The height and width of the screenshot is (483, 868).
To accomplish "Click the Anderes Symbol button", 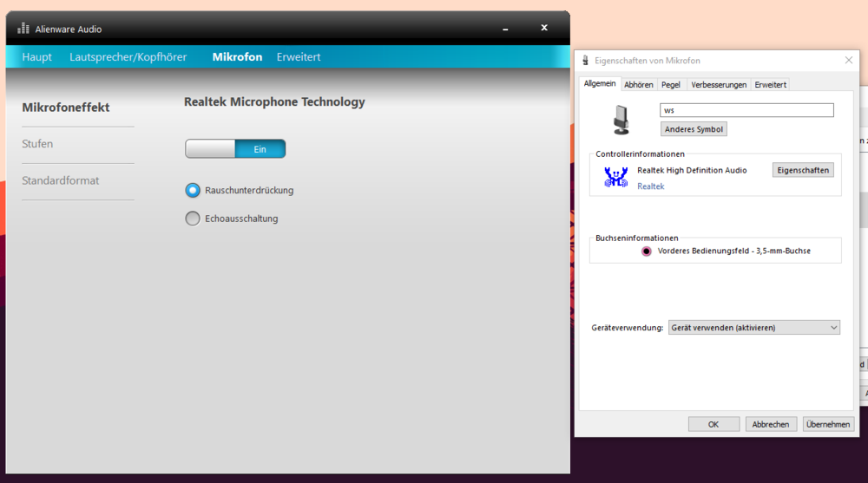I will click(694, 129).
